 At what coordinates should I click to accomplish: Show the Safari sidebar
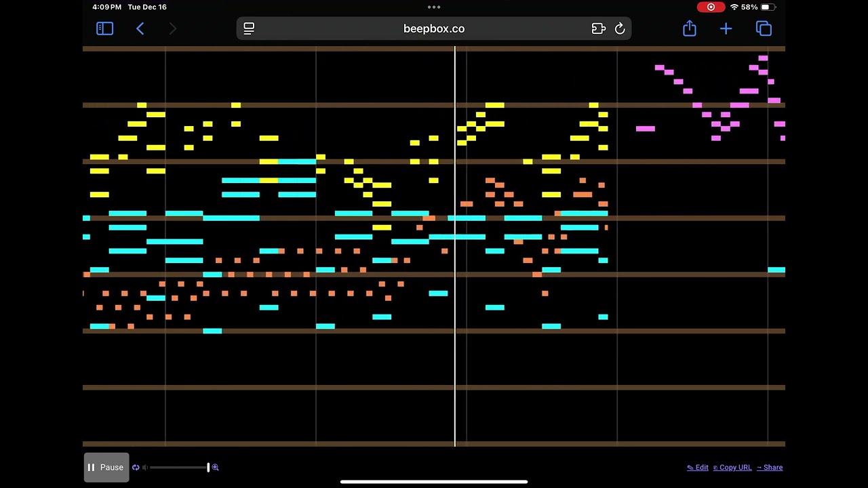tap(104, 28)
